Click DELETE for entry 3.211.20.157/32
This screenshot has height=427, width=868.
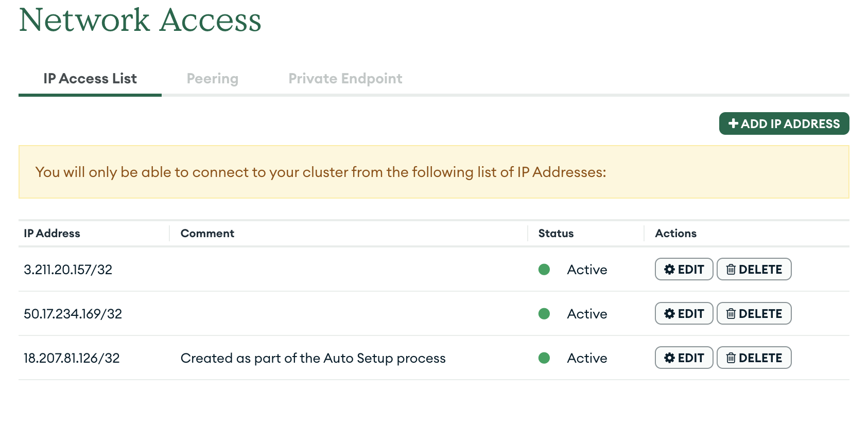click(754, 269)
